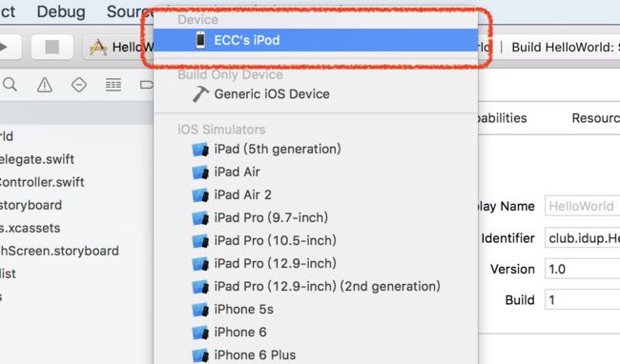Open the Debug navigator (grid list icon)
Screen dimensions: 620x364
tap(114, 85)
